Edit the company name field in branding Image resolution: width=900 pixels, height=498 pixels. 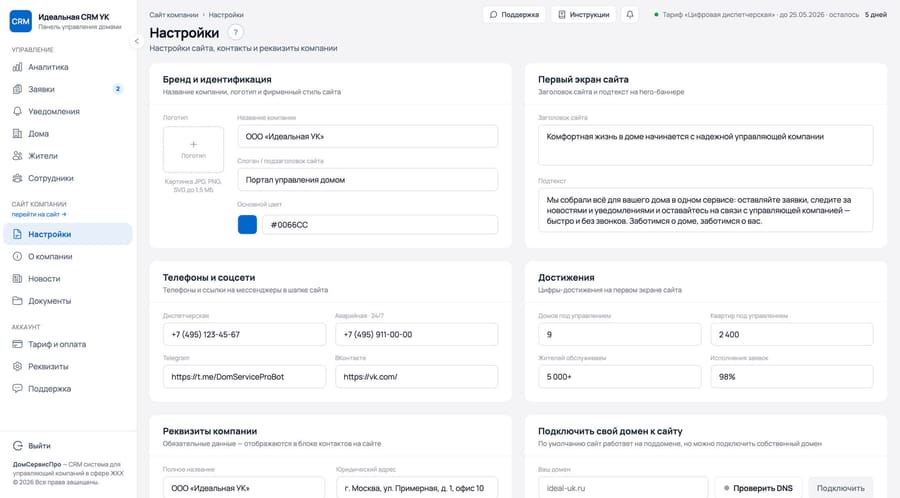pyautogui.click(x=367, y=137)
